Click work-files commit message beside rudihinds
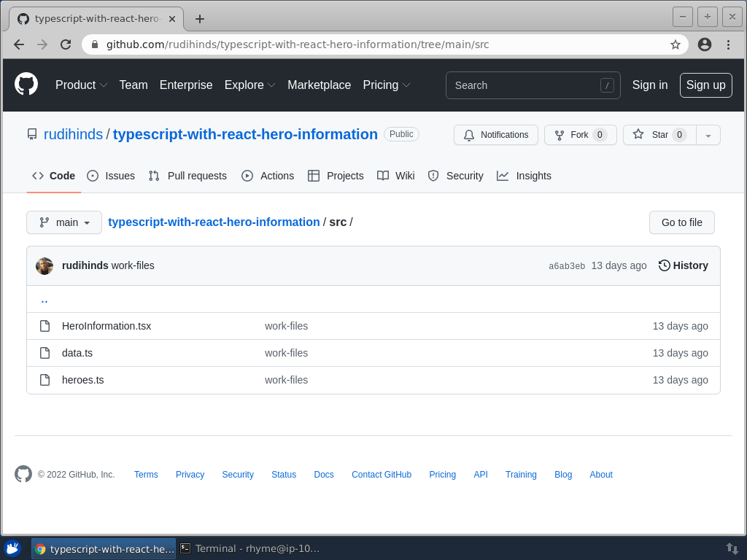This screenshot has width=747, height=560. tap(133, 265)
